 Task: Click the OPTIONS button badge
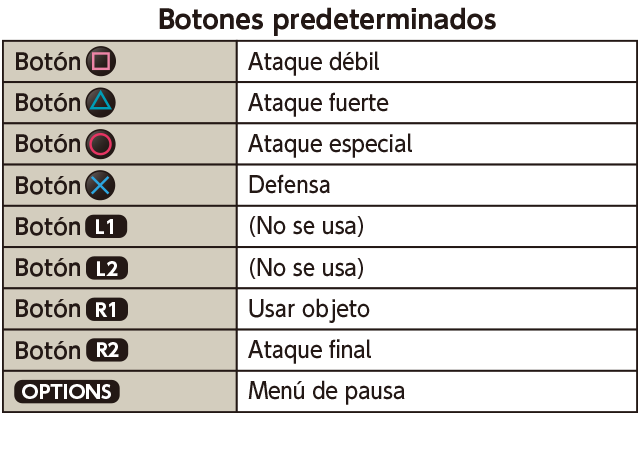(x=67, y=392)
